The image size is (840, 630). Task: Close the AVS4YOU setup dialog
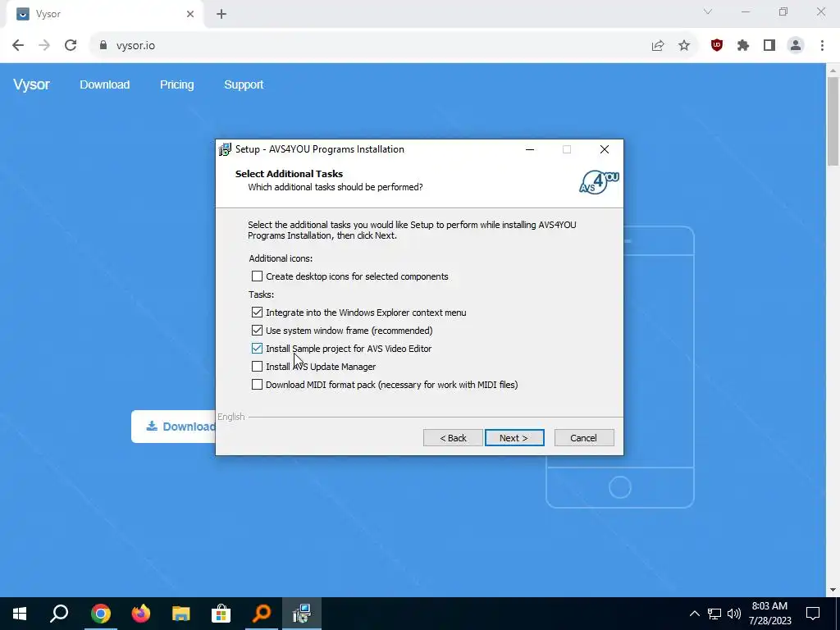605,149
